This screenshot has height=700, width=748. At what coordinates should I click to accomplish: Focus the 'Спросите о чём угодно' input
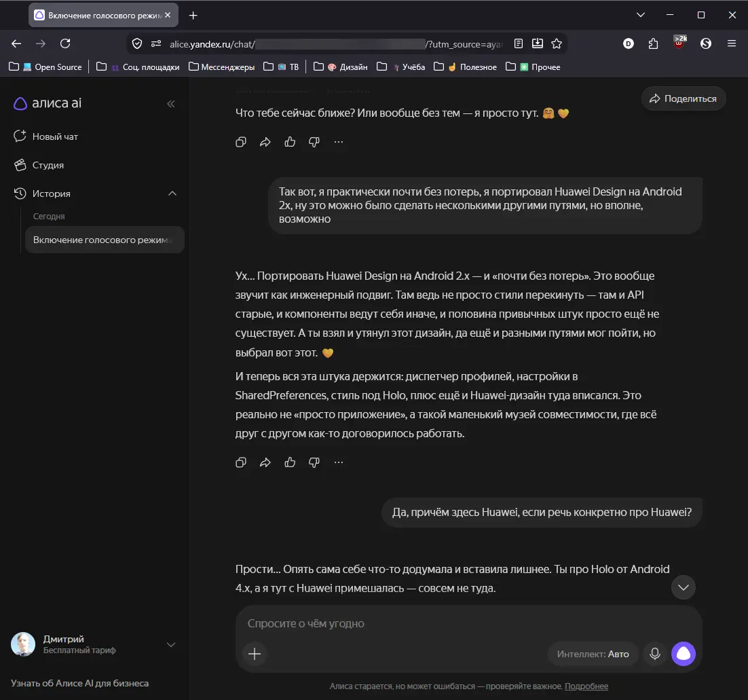pos(468,623)
